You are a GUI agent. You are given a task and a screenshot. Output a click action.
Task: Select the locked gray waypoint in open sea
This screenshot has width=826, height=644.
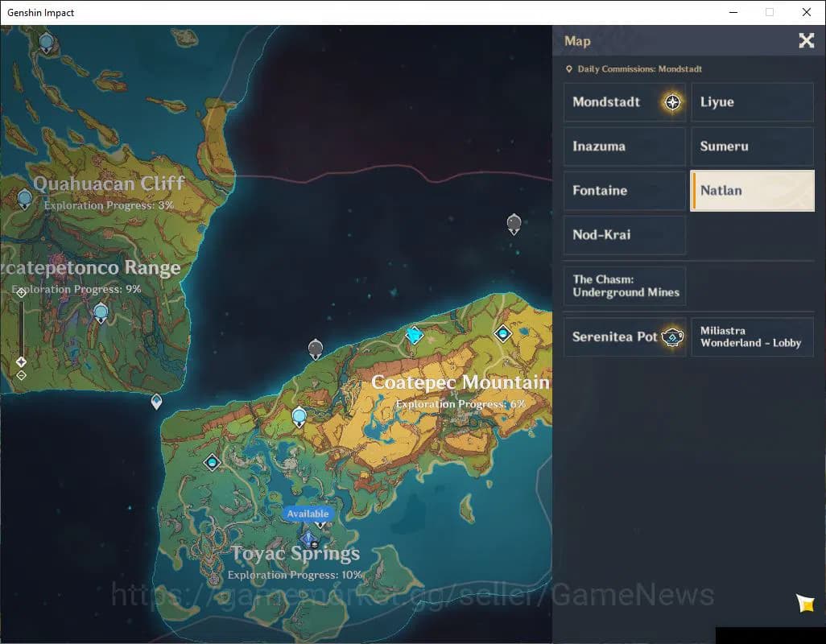pyautogui.click(x=514, y=224)
